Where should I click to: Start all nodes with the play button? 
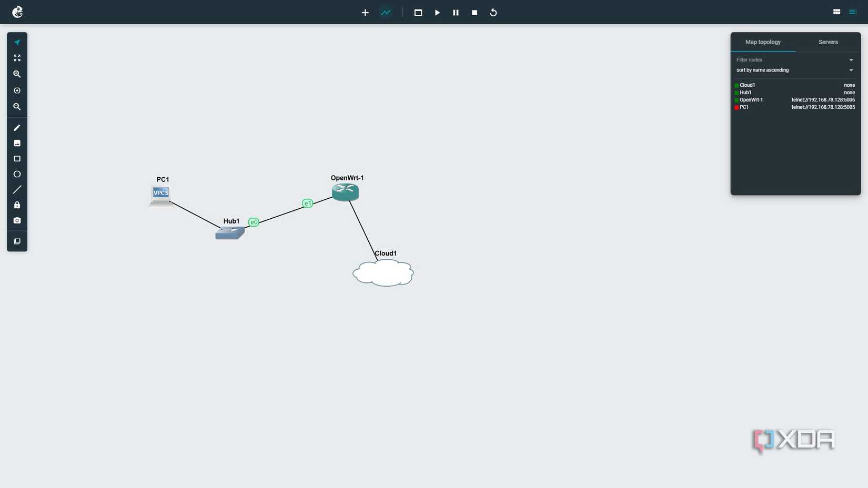coord(437,12)
